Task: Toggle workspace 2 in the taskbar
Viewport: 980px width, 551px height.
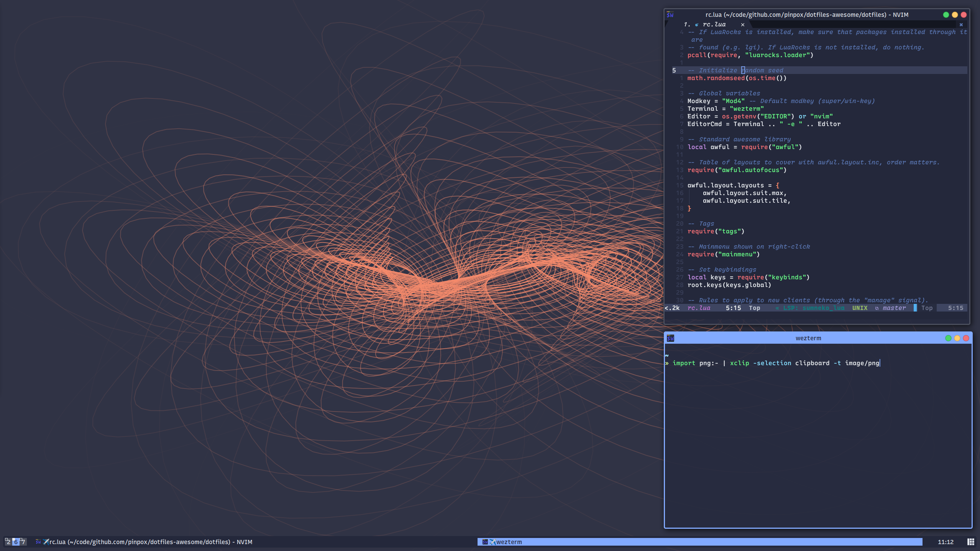Action: (8, 542)
